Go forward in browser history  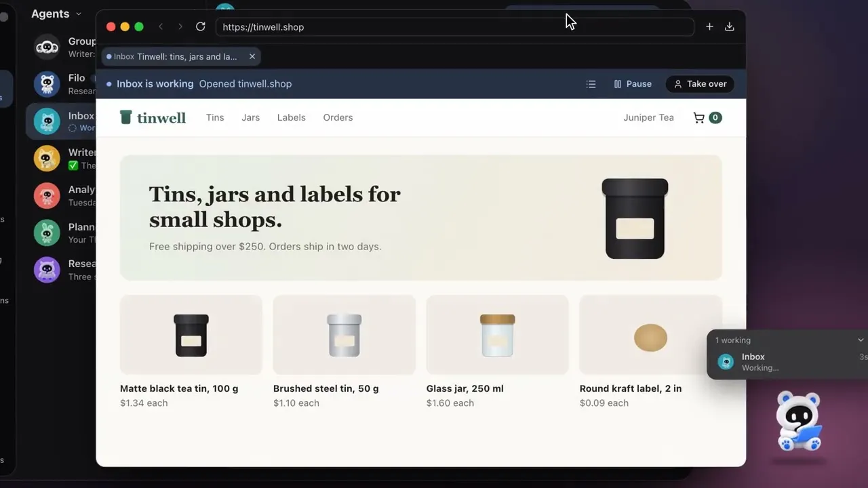pos(180,26)
